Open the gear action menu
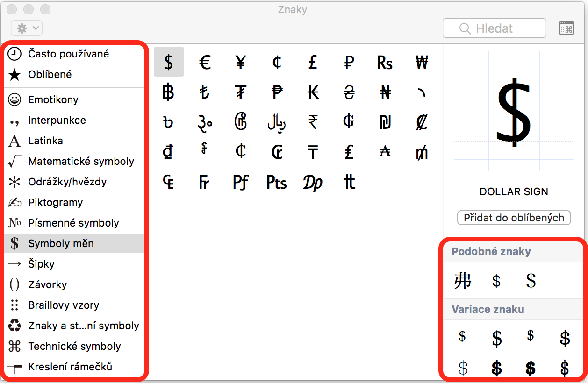This screenshot has width=588, height=383. pyautogui.click(x=26, y=28)
